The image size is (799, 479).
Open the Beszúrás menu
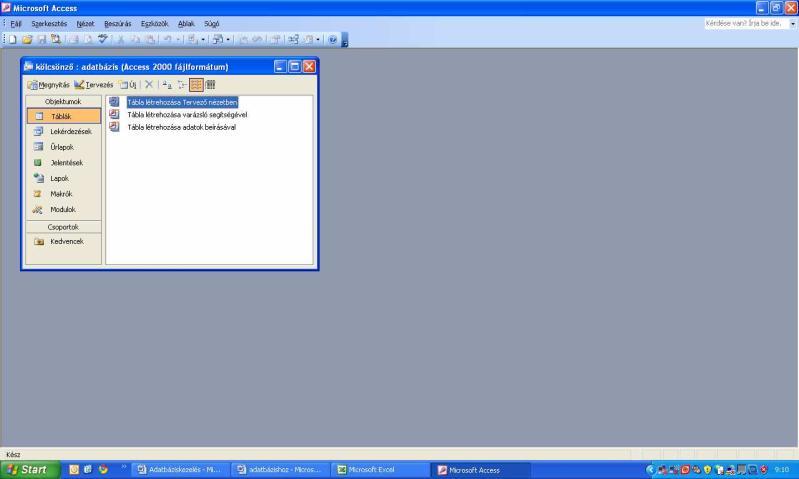point(118,23)
